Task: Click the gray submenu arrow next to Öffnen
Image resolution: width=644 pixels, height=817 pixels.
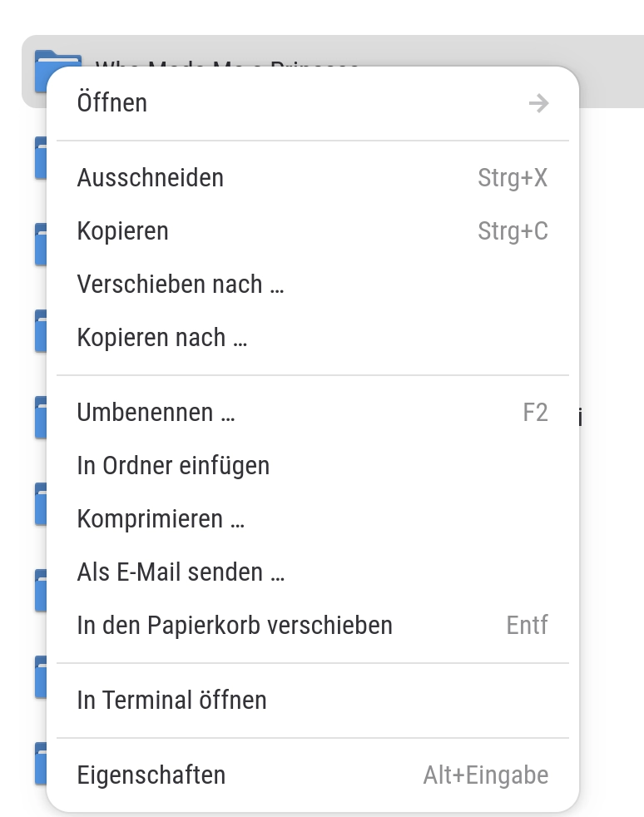Action: (x=539, y=103)
